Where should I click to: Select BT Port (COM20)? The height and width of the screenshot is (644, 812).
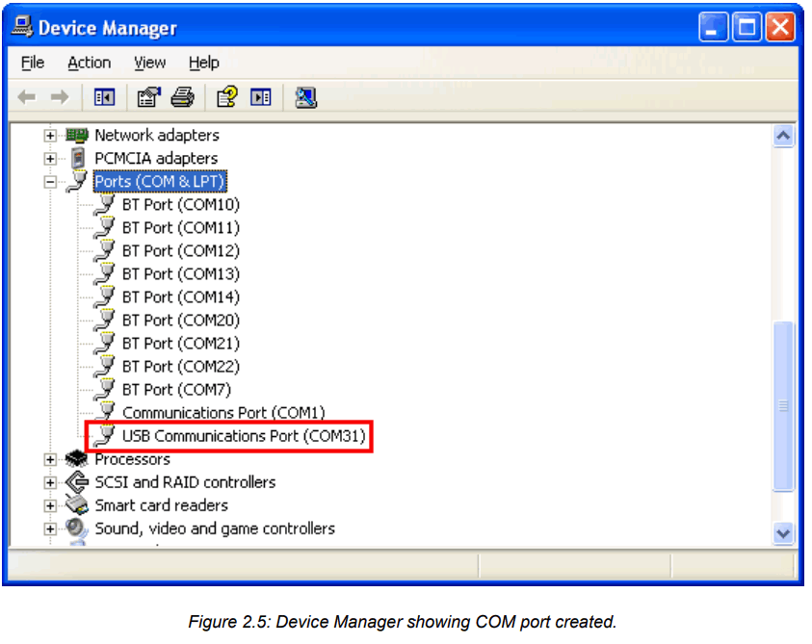pyautogui.click(x=181, y=320)
